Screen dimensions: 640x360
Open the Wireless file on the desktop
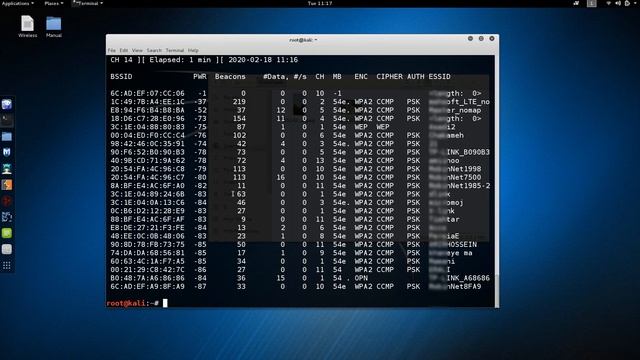point(27,27)
